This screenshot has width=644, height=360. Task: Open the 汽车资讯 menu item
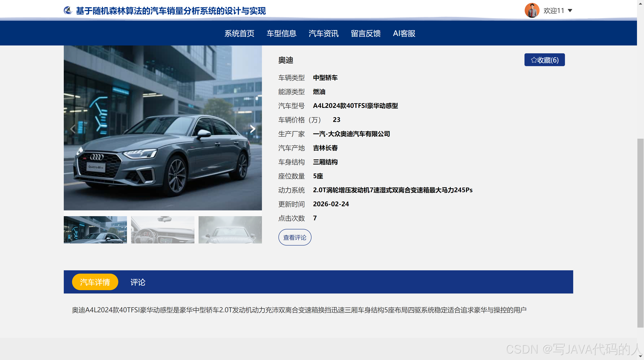click(x=323, y=33)
